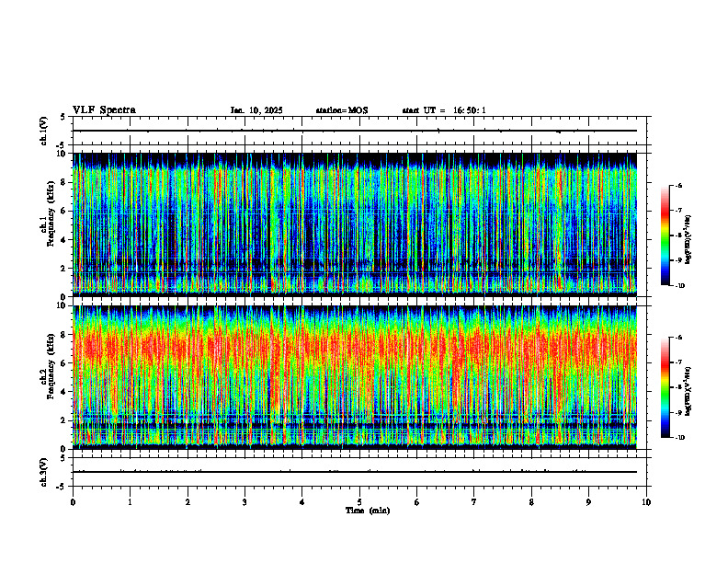The width and height of the screenshot is (728, 563).
Task: Click the "-10" label on ch.2 colorbar
Action: pyautogui.click(x=679, y=438)
